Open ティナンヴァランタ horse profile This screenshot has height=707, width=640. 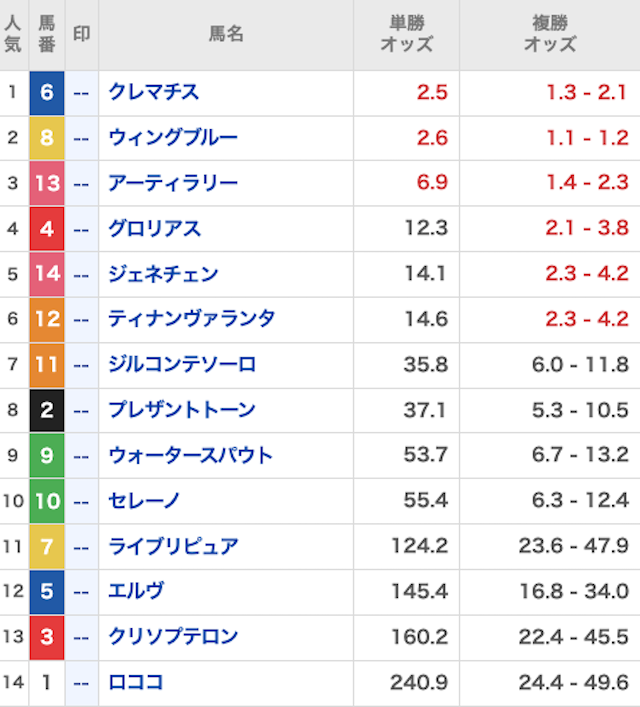[191, 319]
